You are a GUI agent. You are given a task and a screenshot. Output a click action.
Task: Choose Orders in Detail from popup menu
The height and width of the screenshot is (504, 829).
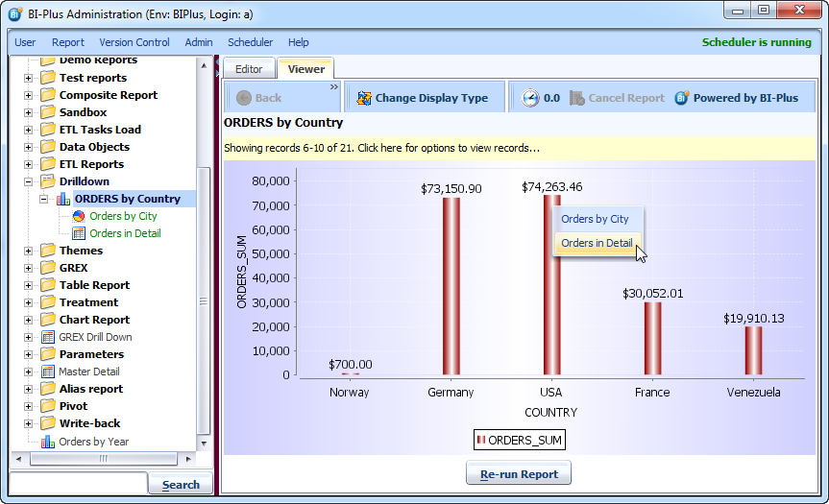tap(597, 244)
